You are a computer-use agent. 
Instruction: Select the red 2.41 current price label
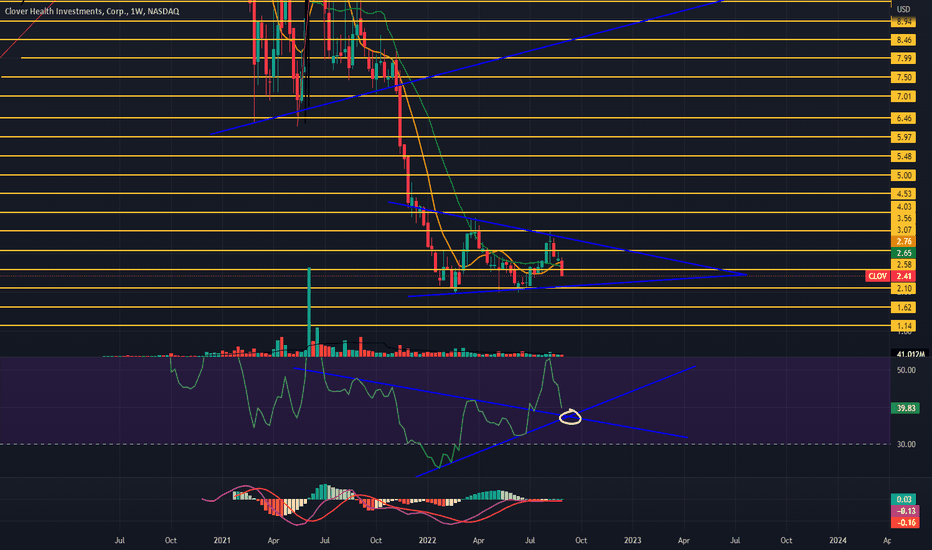(x=903, y=276)
